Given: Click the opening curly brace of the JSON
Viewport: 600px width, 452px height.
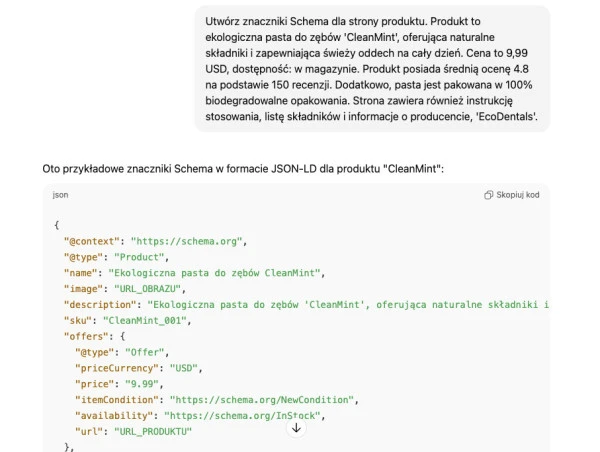Looking at the screenshot, I should (x=57, y=226).
